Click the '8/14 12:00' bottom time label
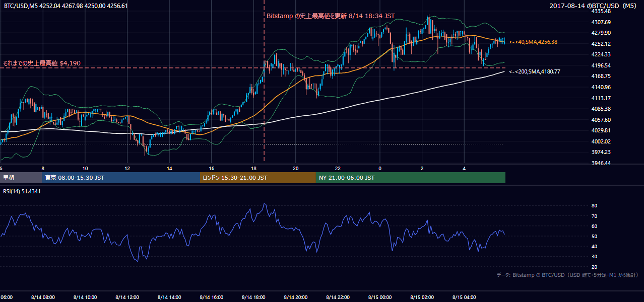 tap(127, 297)
